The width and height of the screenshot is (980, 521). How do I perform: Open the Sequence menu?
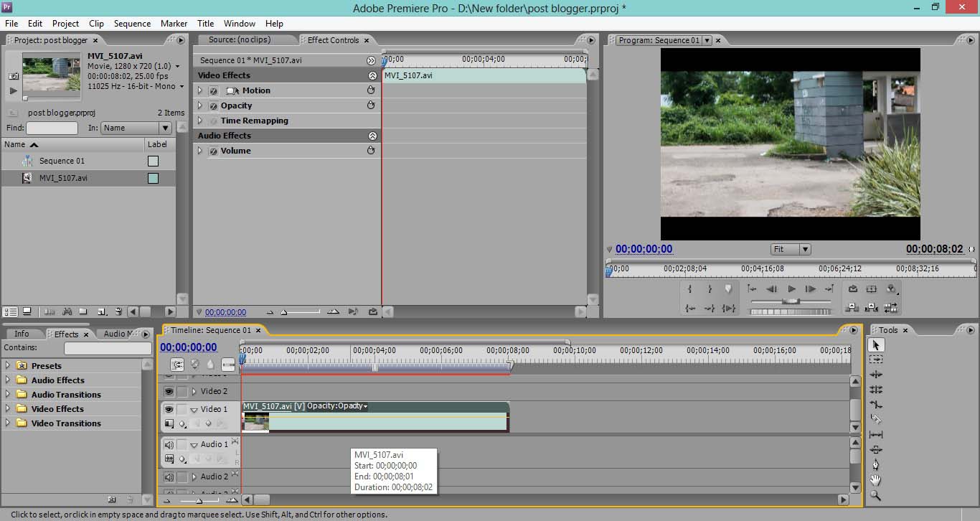pos(133,24)
